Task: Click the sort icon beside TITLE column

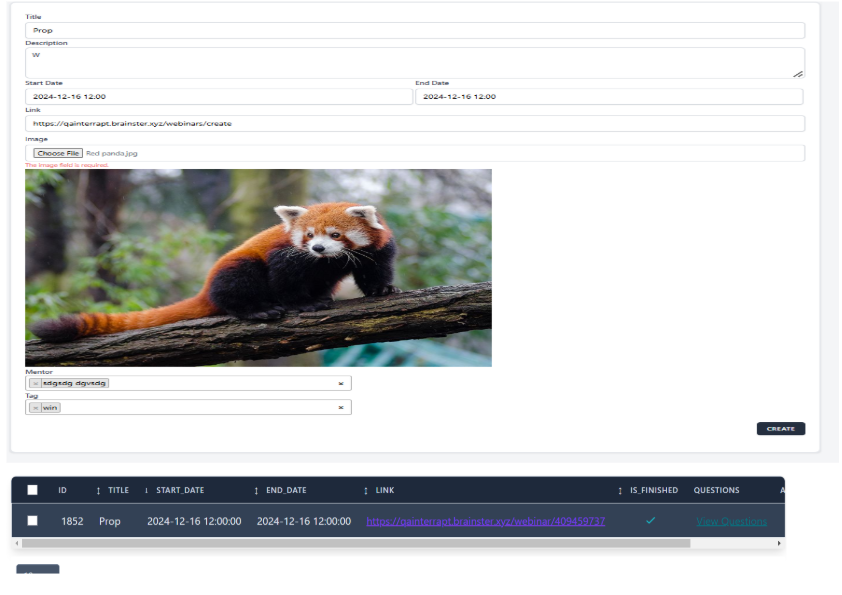Action: point(98,490)
